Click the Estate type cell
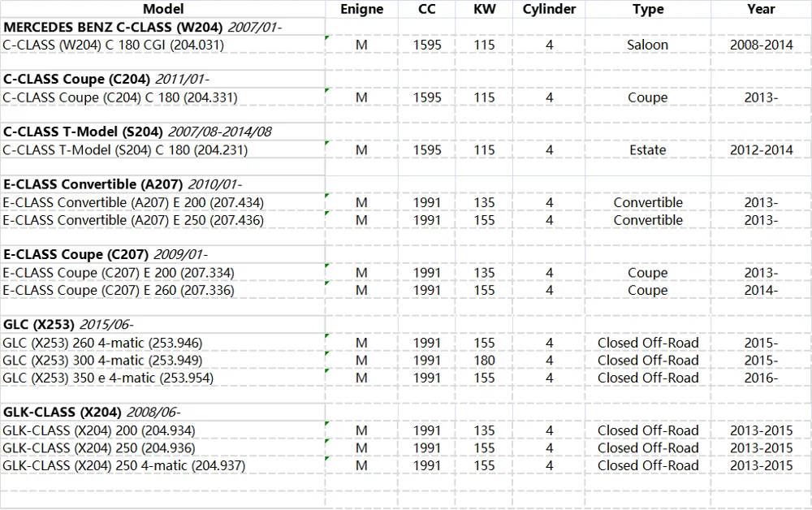This screenshot has width=812, height=510. click(648, 150)
